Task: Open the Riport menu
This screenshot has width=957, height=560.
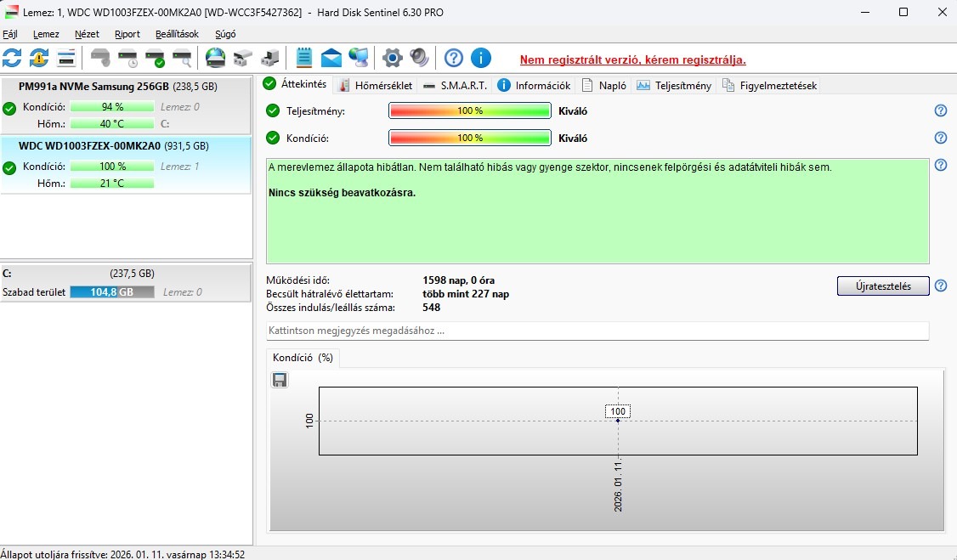Action: (127, 34)
